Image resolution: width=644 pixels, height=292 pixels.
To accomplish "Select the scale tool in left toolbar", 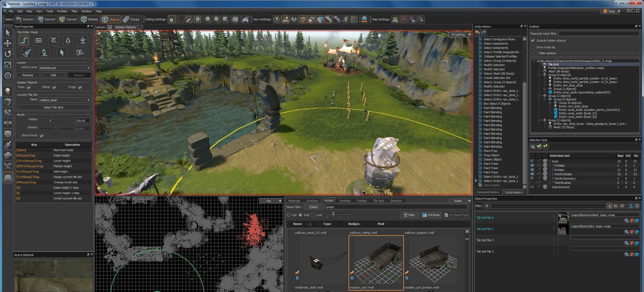I will (8, 65).
